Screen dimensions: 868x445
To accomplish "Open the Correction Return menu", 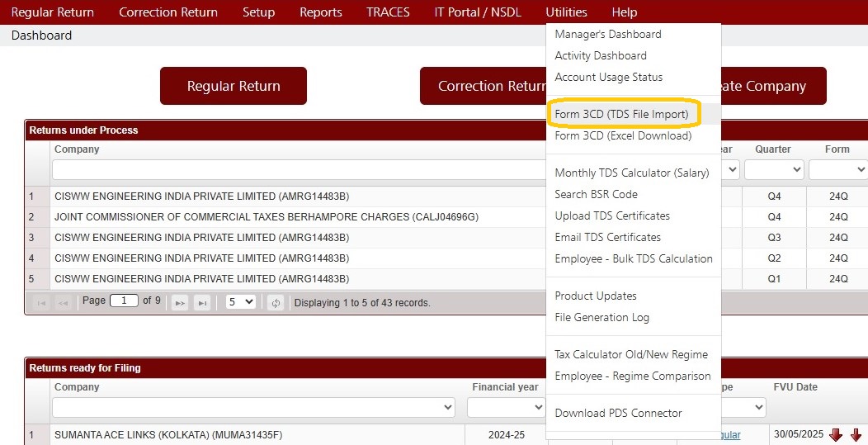I will coord(168,12).
